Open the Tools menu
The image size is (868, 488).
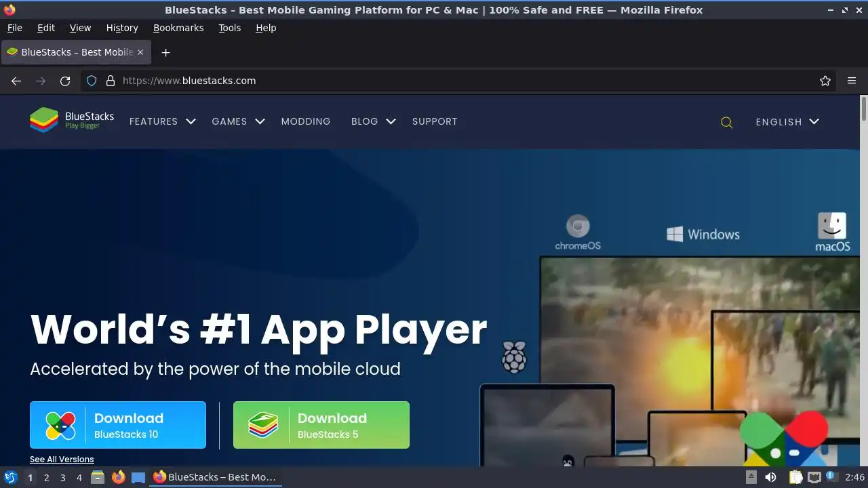click(x=230, y=28)
